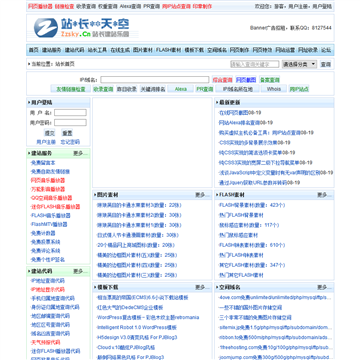Viewport: 360px width, 360px height.
Task: Open FLASH背景素材(数量:423个) link
Action: coord(252,205)
